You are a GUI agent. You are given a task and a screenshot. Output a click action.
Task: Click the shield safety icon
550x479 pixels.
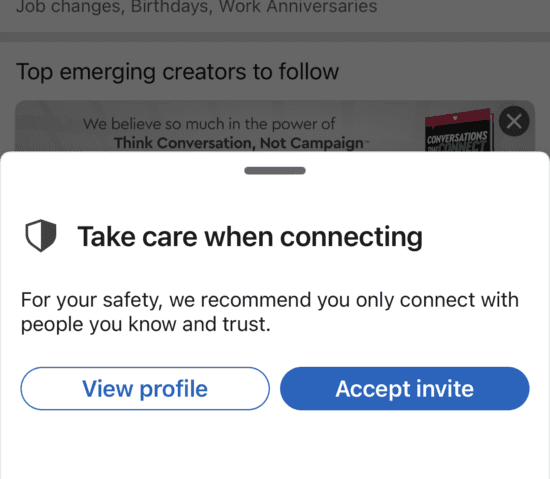[x=41, y=236]
